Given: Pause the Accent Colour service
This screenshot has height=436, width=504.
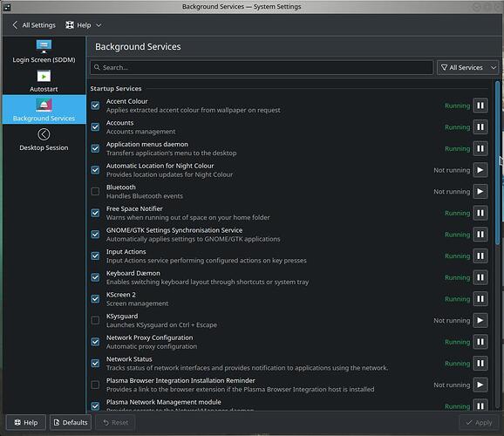Looking at the screenshot, I should [480, 106].
